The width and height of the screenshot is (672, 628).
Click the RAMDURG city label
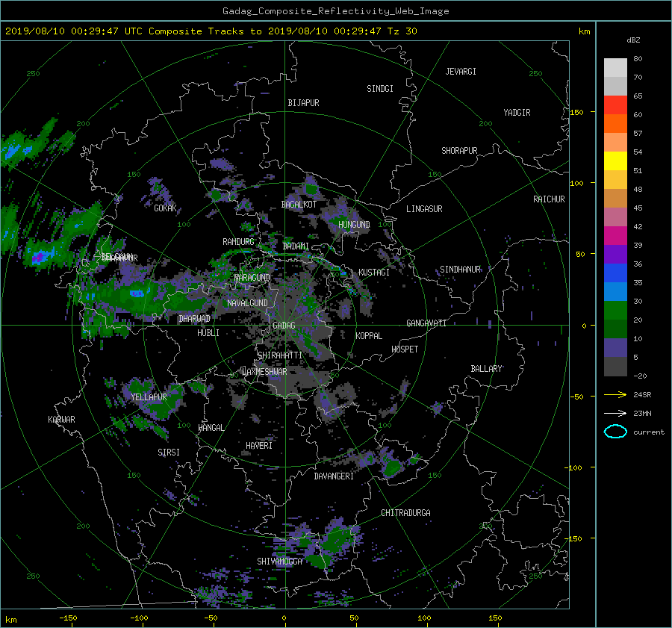(238, 242)
